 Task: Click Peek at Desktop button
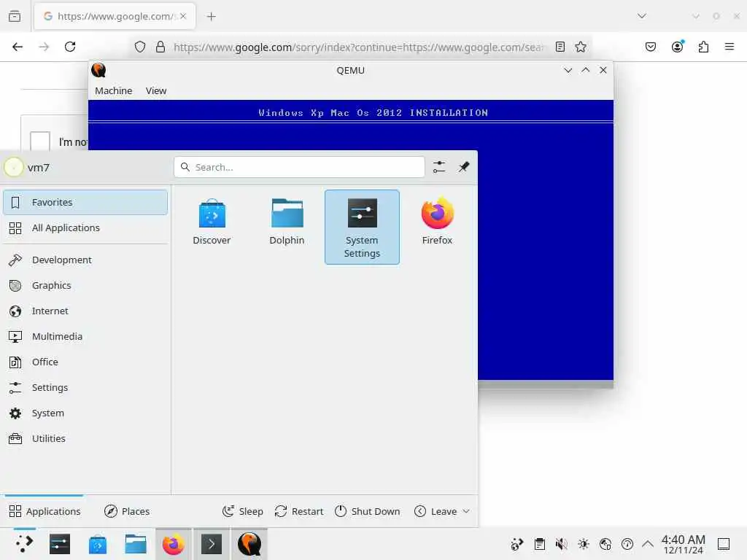tap(724, 544)
